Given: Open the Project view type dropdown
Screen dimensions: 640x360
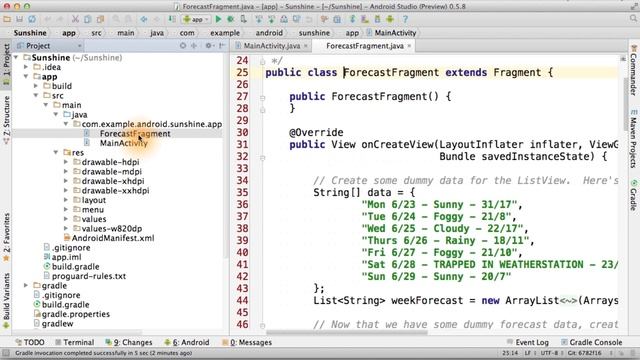Looking at the screenshot, I should click(x=49, y=46).
